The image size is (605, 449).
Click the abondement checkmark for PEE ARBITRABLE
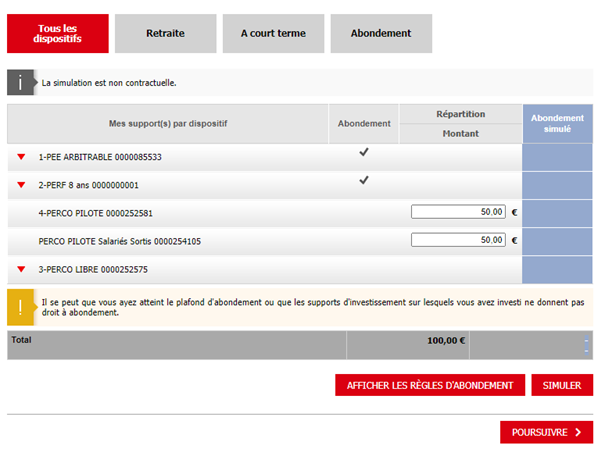coord(364,153)
